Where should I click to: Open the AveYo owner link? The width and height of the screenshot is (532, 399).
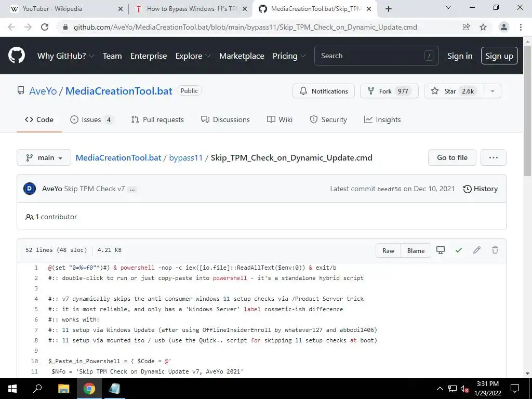[x=43, y=91]
